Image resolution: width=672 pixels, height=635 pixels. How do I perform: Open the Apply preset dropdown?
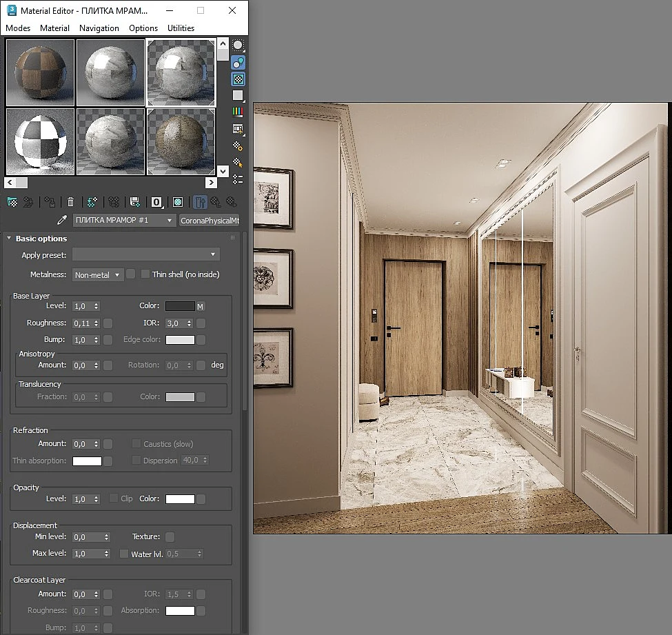click(145, 254)
